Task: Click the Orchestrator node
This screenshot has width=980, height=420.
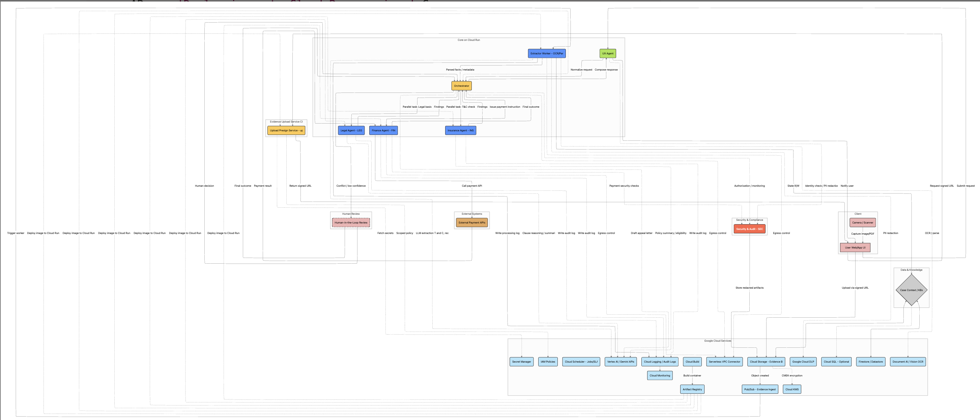Action: point(461,86)
